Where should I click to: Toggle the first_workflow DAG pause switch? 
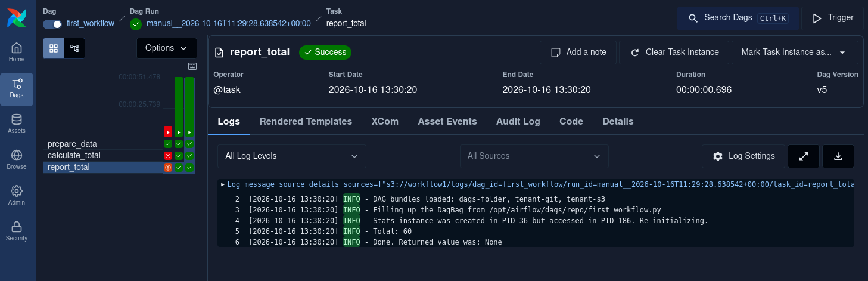click(52, 24)
